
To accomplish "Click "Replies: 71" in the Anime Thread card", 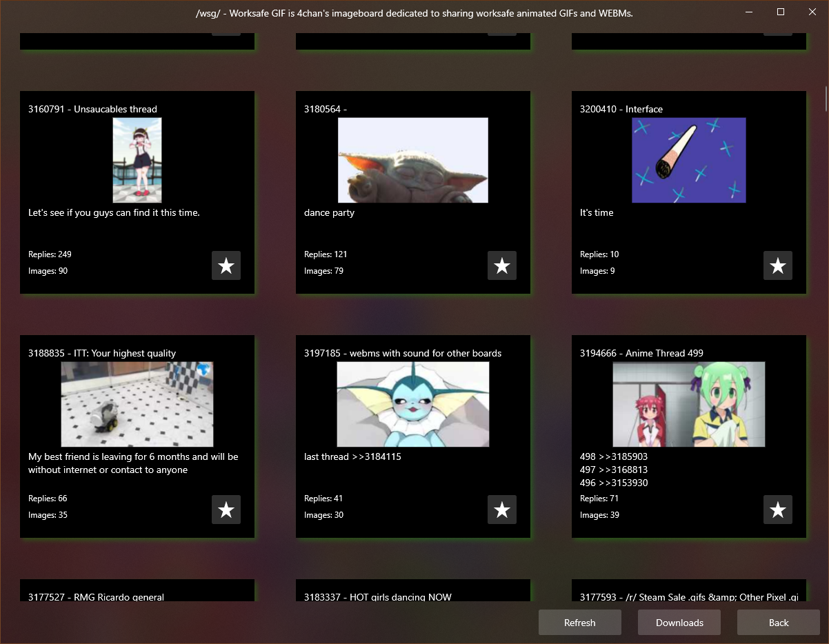I will pos(599,499).
